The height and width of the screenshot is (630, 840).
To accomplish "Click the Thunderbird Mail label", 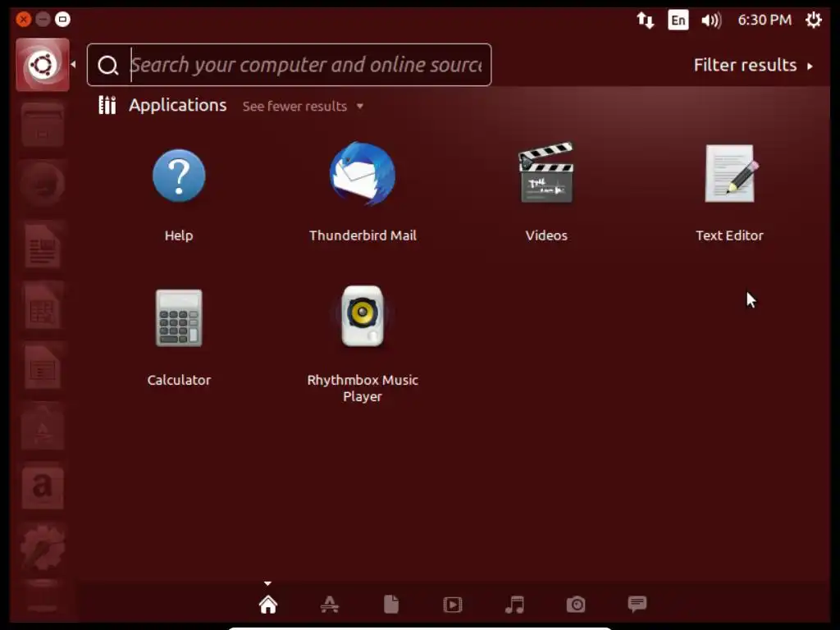I will click(363, 235).
